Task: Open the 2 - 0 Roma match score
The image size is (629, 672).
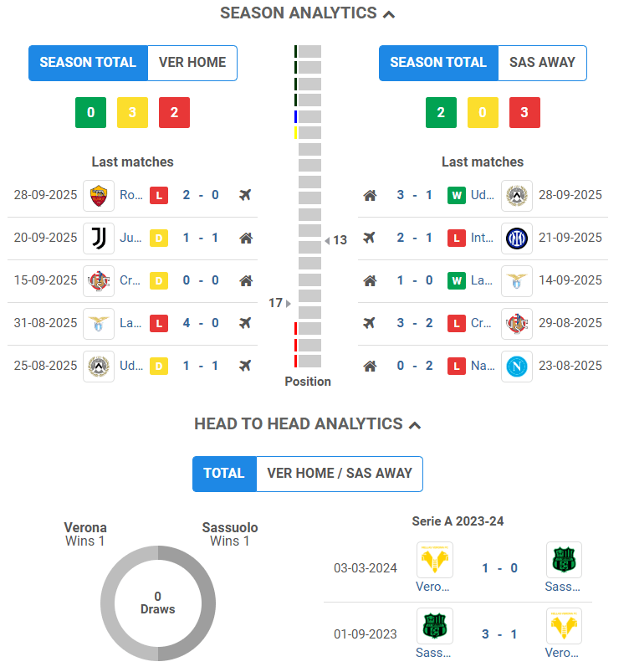Action: pyautogui.click(x=201, y=195)
